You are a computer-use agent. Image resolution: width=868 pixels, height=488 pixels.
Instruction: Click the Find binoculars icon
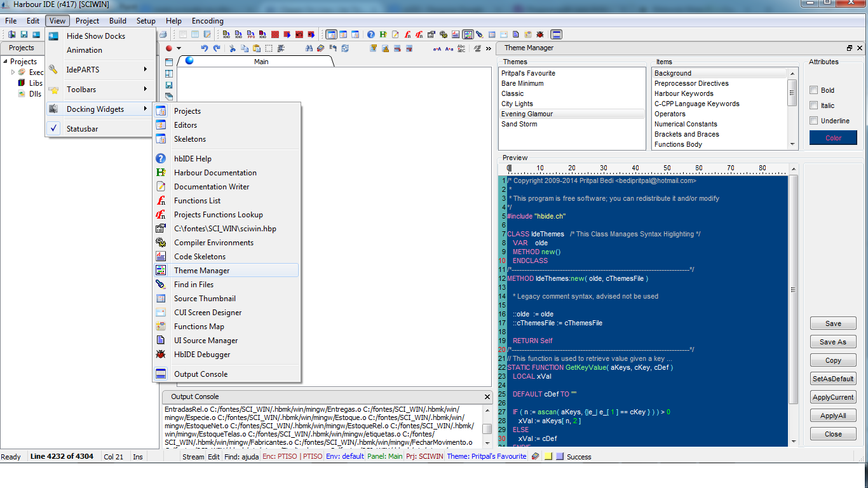tap(309, 48)
